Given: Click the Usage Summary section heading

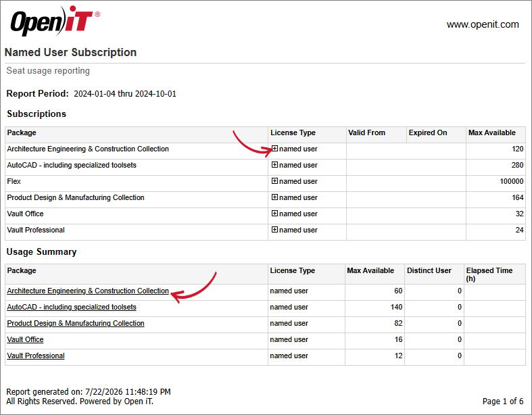Looking at the screenshot, I should click(x=42, y=252).
